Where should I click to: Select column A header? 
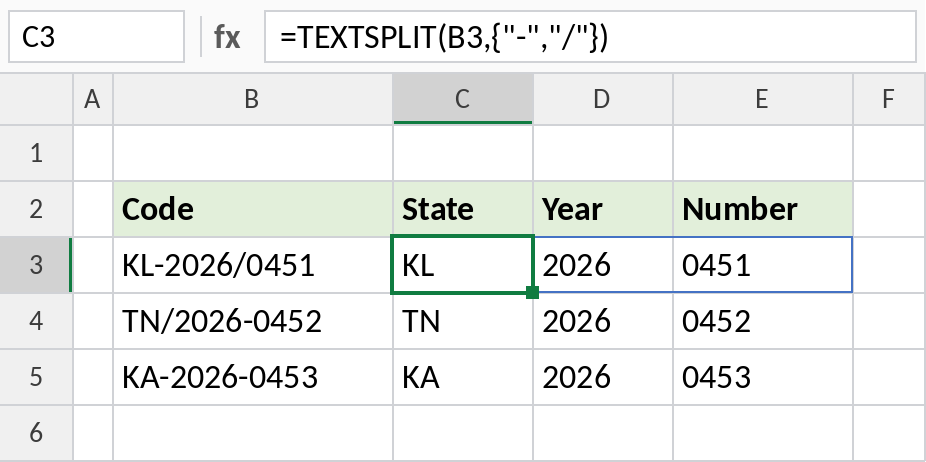pos(93,99)
